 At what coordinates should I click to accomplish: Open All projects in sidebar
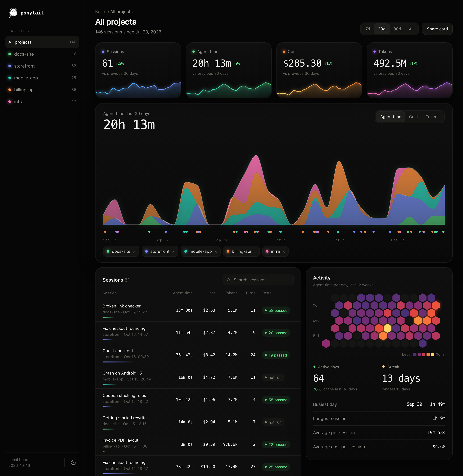[42, 42]
